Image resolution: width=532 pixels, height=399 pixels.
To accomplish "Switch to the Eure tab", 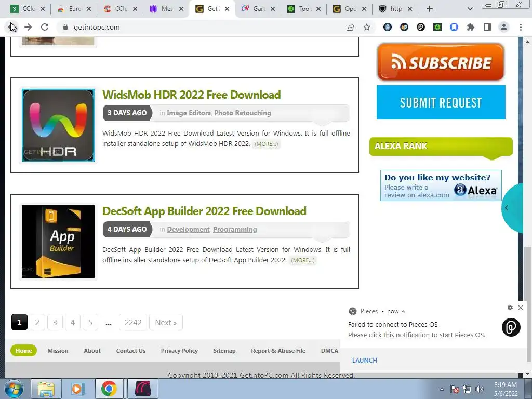I will 75,9.
